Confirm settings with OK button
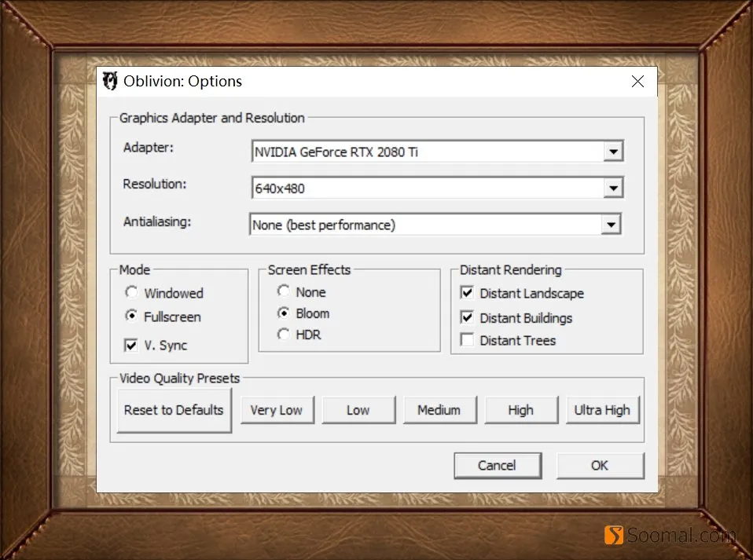Screen dimensions: 753x560 pos(600,466)
